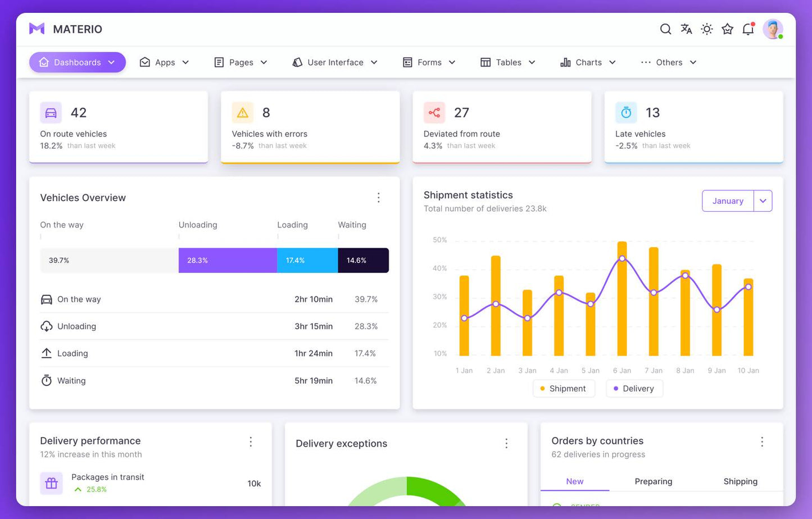
Task: Open the Forms menu
Action: (429, 62)
